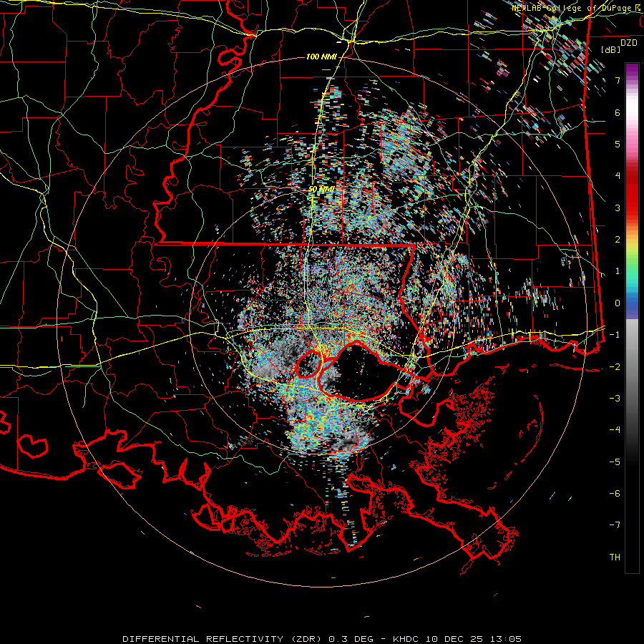The width and height of the screenshot is (644, 644).
Task: Click the -4 value on the scale
Action: click(x=615, y=430)
